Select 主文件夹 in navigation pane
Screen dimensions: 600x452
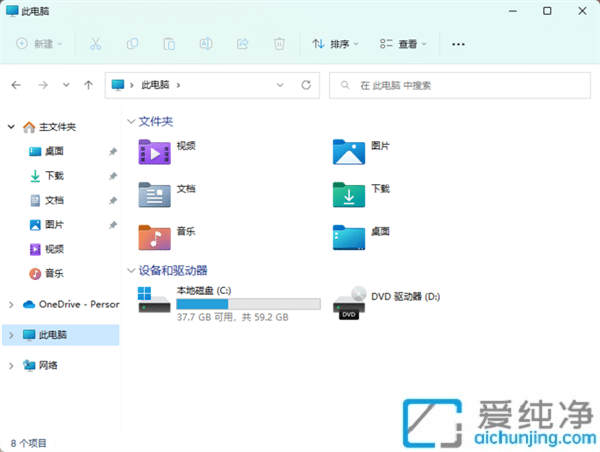click(x=57, y=127)
